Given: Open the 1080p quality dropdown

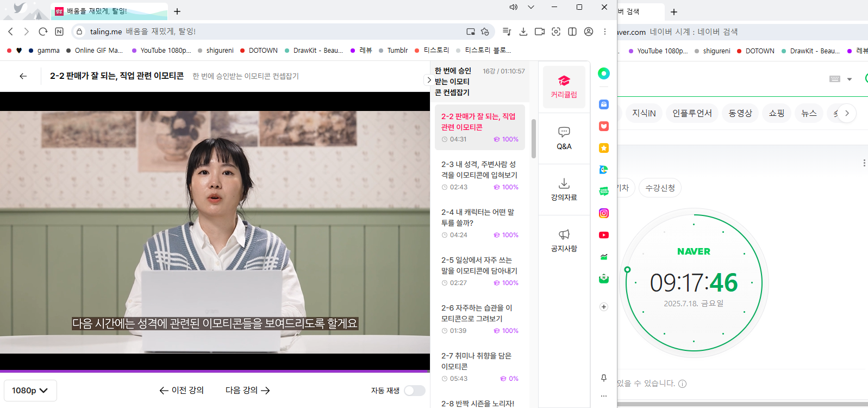Looking at the screenshot, I should click(x=30, y=391).
